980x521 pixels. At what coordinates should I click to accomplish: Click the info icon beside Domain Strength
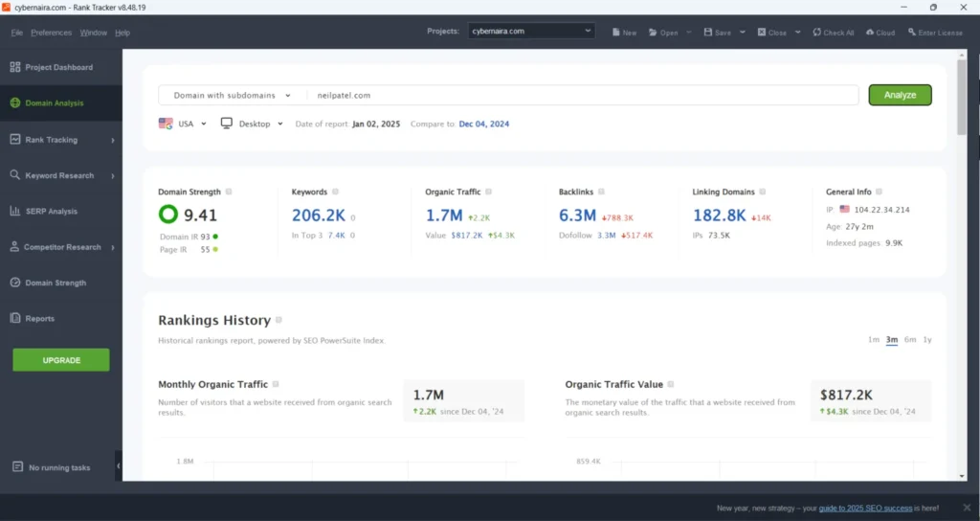click(229, 192)
